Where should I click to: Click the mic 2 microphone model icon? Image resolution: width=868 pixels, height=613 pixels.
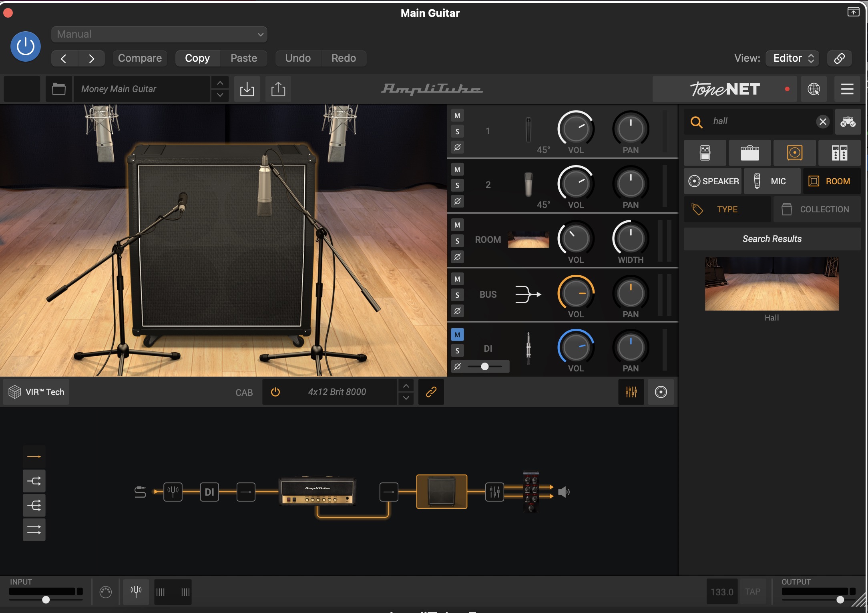tap(528, 184)
